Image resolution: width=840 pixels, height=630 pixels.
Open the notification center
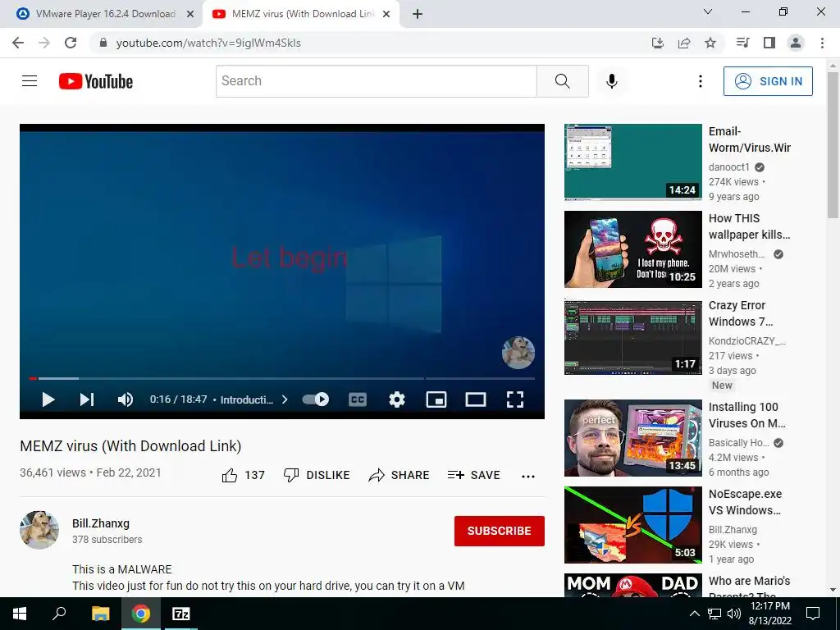[813, 614]
